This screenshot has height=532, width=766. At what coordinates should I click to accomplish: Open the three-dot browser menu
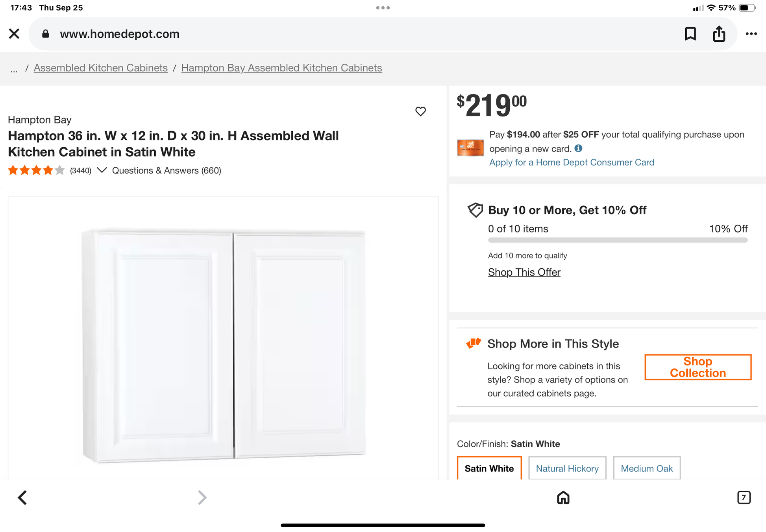click(751, 34)
